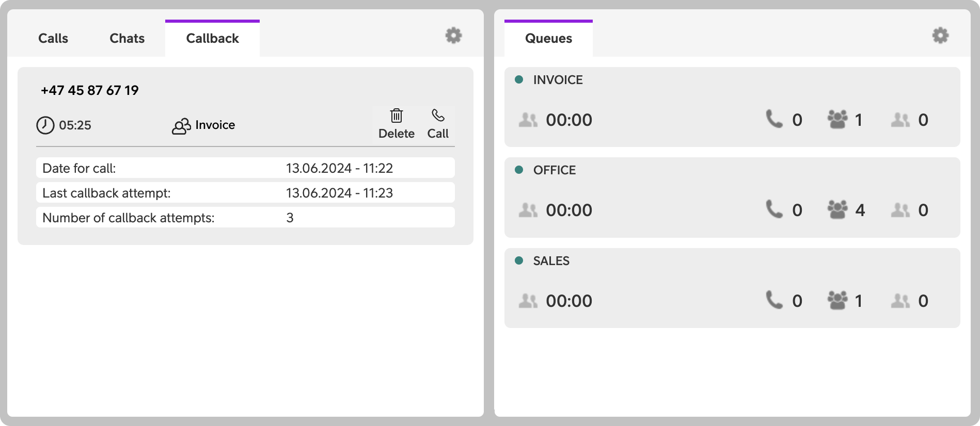The width and height of the screenshot is (980, 426).
Task: Open the INVOICE queue card title
Action: click(x=558, y=80)
